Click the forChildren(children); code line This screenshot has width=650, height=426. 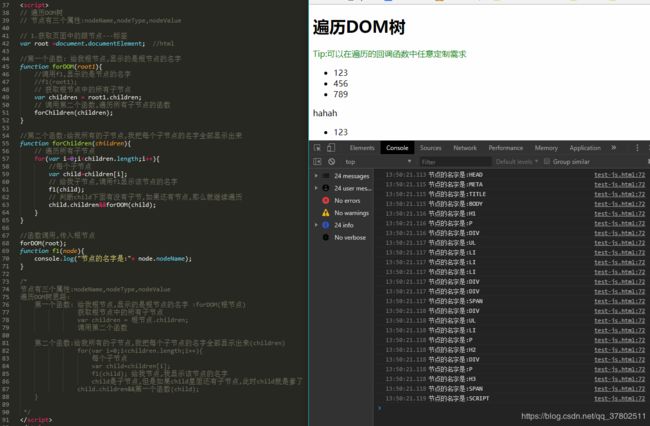tap(73, 113)
